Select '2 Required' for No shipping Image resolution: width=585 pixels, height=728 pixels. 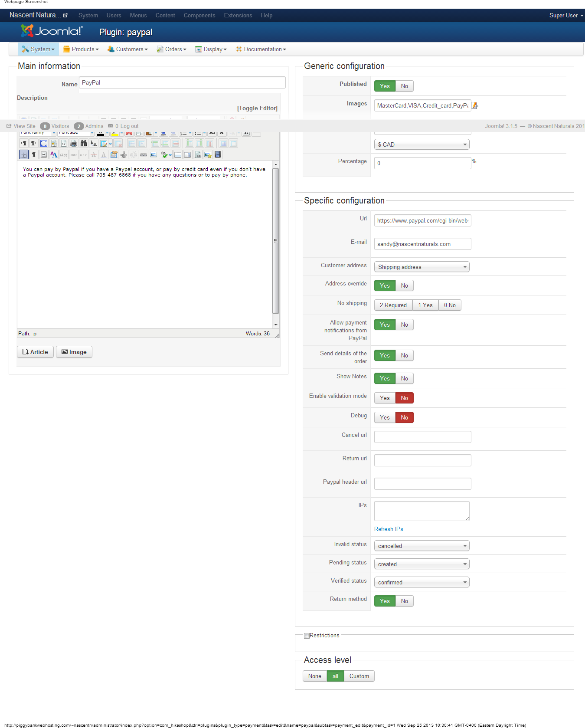pyautogui.click(x=393, y=305)
